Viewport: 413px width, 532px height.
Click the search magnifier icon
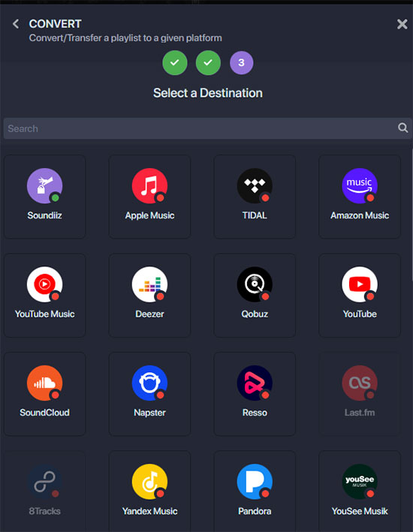tap(402, 128)
